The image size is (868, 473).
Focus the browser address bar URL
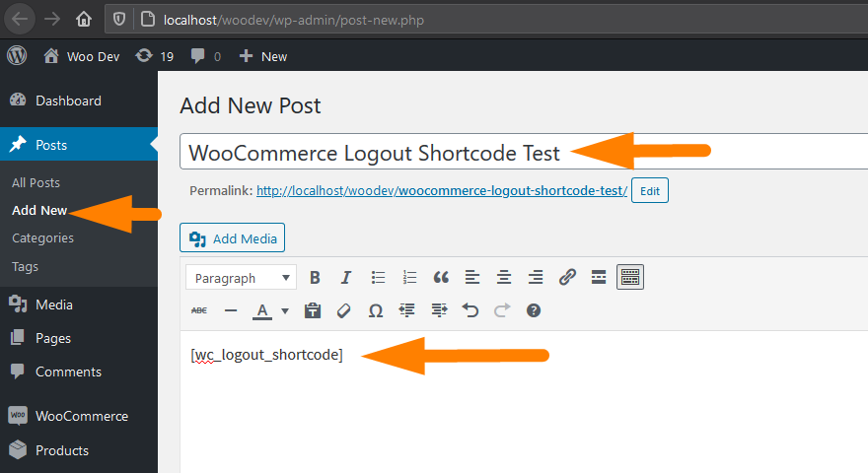[294, 21]
